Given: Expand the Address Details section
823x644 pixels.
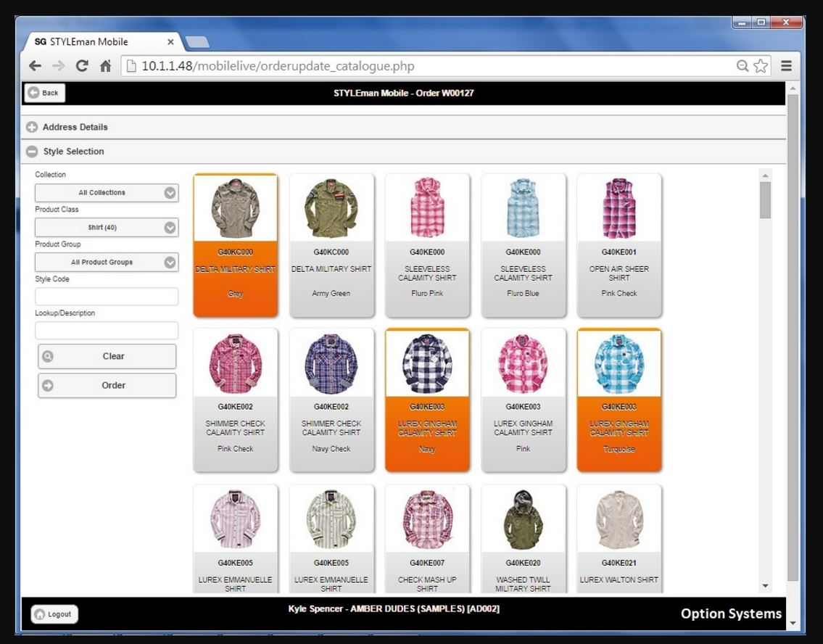Looking at the screenshot, I should [403, 127].
